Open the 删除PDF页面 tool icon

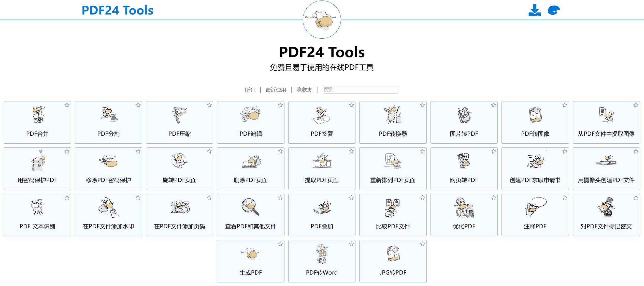pos(251,162)
